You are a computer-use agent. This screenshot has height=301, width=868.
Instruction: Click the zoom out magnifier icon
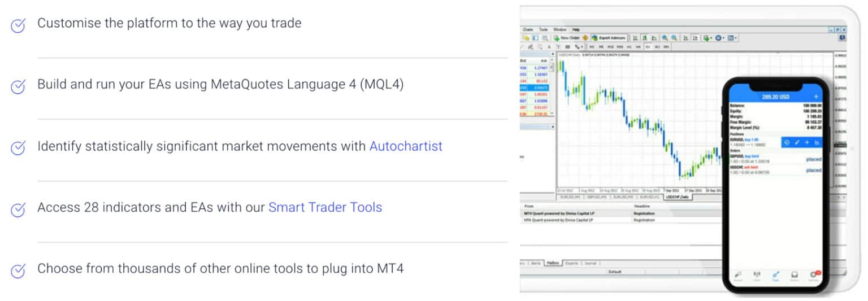674,38
